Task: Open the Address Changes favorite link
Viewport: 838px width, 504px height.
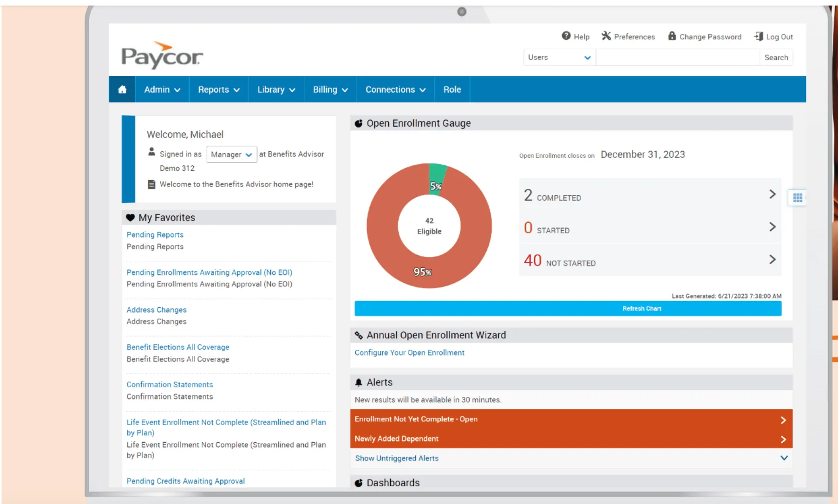Action: click(x=156, y=310)
